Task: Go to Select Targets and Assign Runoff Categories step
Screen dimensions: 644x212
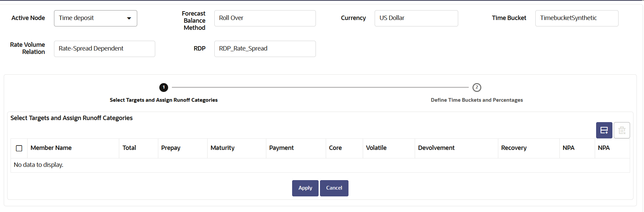Action: (x=164, y=100)
